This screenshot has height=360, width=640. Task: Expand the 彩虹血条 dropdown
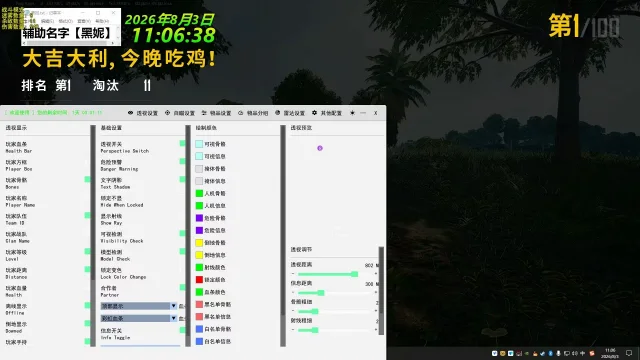coord(139,318)
